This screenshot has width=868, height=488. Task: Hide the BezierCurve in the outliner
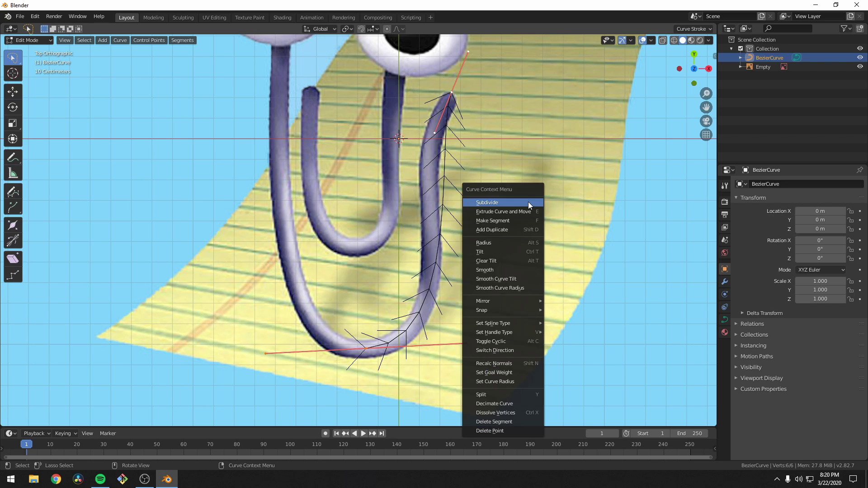point(860,57)
